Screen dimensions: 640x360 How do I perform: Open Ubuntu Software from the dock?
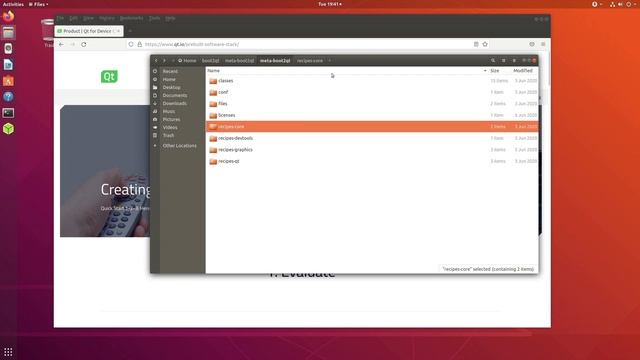[8, 80]
